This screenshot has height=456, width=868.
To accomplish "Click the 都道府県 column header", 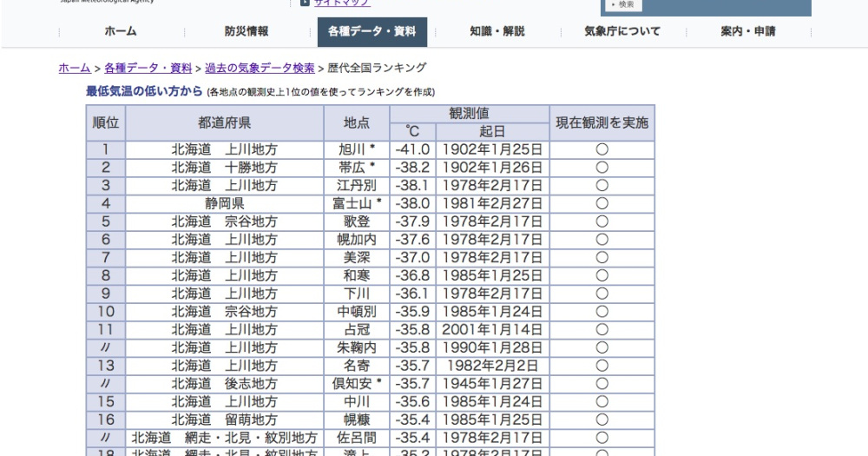I will (x=225, y=122).
